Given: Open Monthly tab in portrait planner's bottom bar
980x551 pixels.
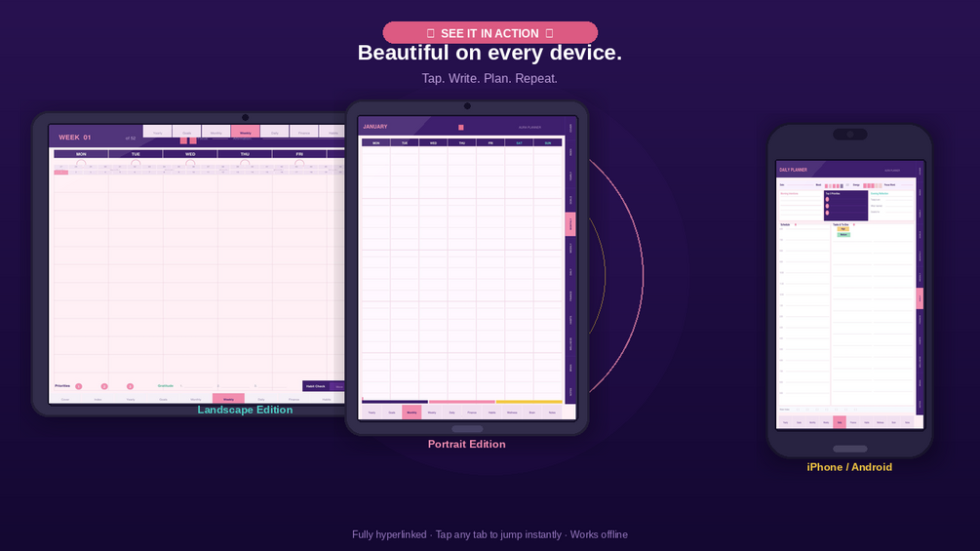Looking at the screenshot, I should click(x=412, y=412).
